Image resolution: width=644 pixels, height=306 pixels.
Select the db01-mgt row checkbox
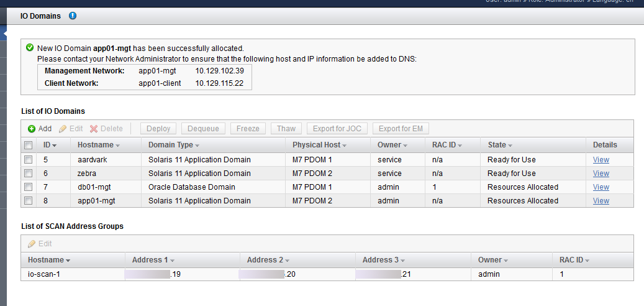click(x=29, y=187)
